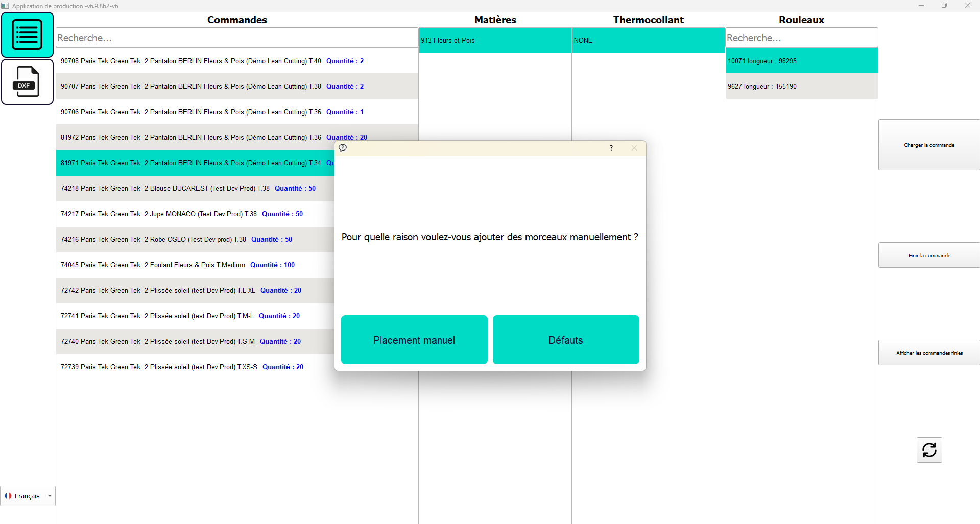Select roll 9627 longueur 155190

[801, 86]
